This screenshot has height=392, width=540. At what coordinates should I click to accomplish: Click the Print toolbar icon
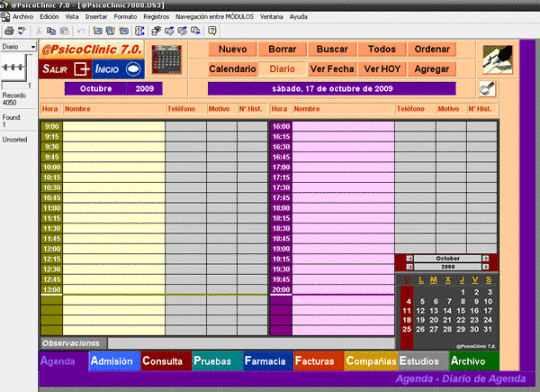9,31
